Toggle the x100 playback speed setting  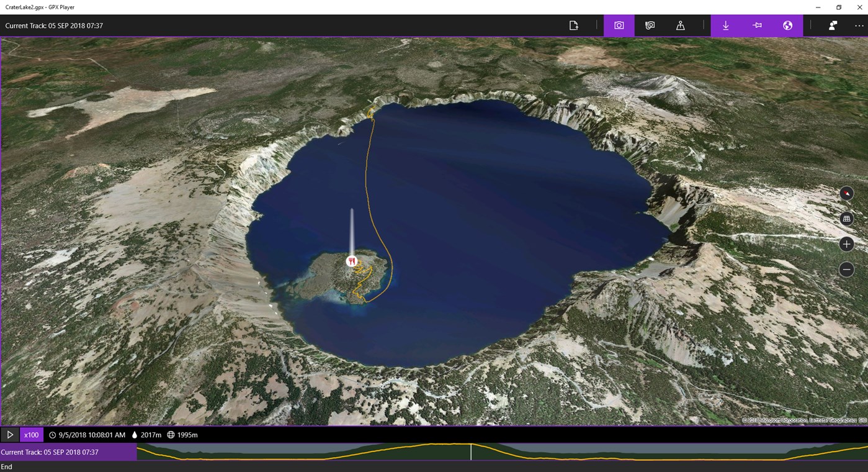pyautogui.click(x=31, y=435)
